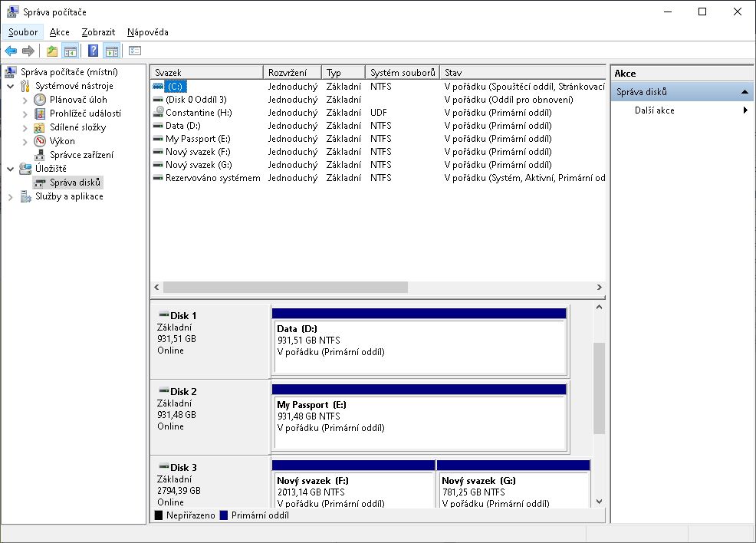This screenshot has height=543, width=756.
Task: Open the Soubor menu
Action: coord(23,31)
